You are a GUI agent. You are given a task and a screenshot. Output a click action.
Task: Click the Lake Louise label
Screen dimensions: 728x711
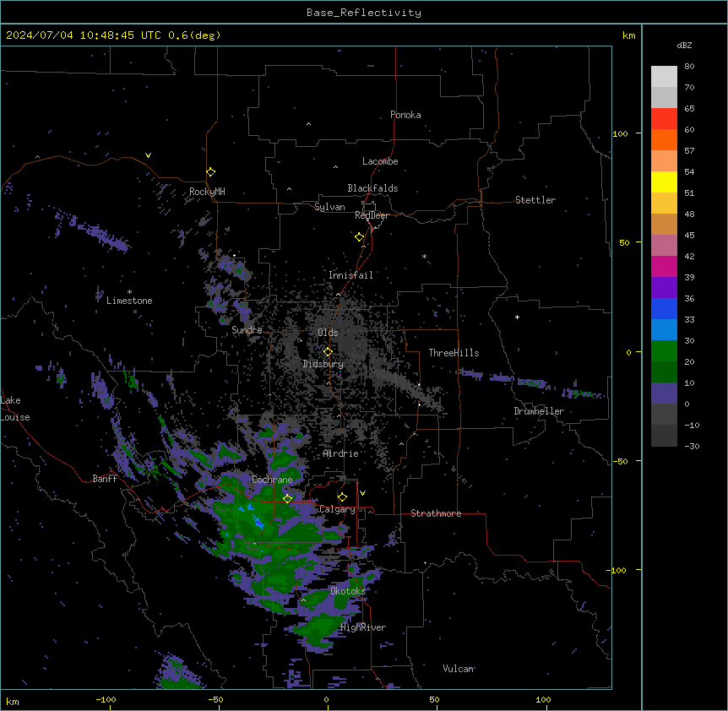click(x=15, y=409)
